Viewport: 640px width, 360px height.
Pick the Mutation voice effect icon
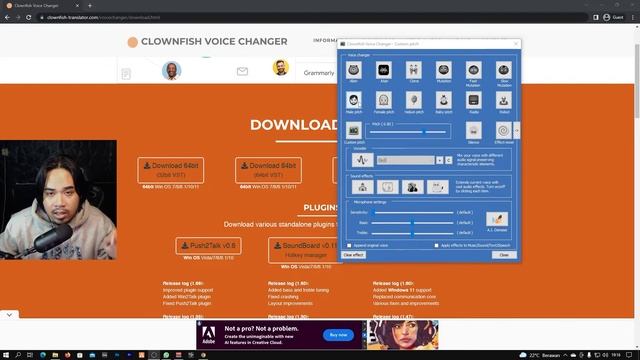coord(444,70)
